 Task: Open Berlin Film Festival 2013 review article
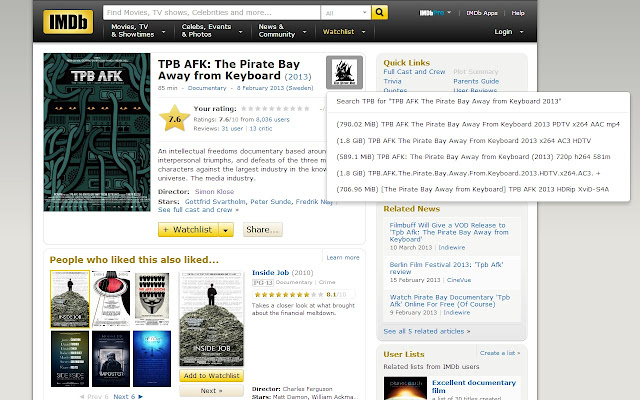click(x=446, y=268)
